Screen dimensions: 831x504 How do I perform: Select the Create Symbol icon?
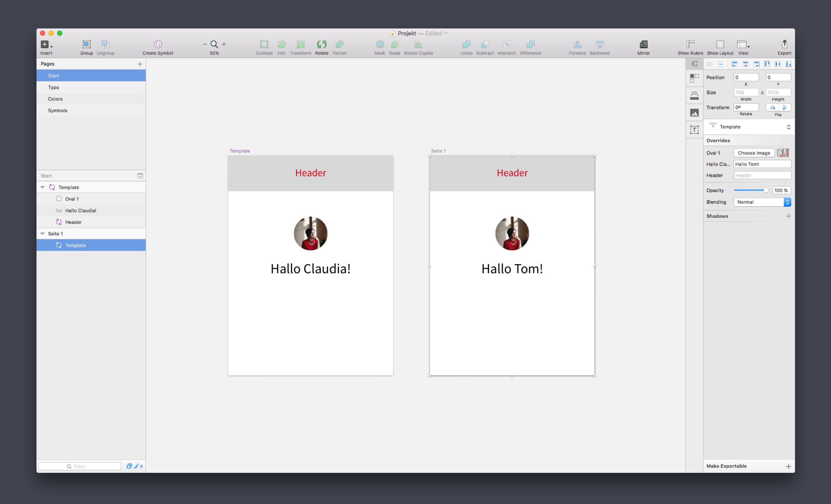tap(157, 44)
